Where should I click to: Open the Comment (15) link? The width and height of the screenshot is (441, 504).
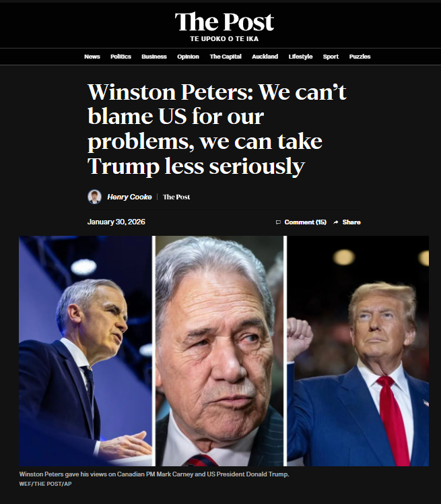coord(306,222)
